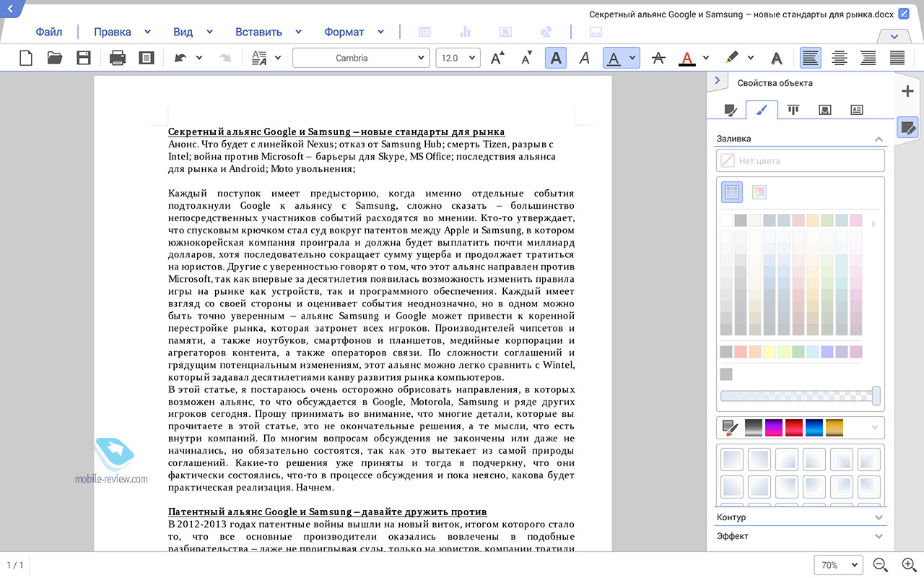Switch to the text box layout tab
The width and height of the screenshot is (924, 578).
coord(856,110)
